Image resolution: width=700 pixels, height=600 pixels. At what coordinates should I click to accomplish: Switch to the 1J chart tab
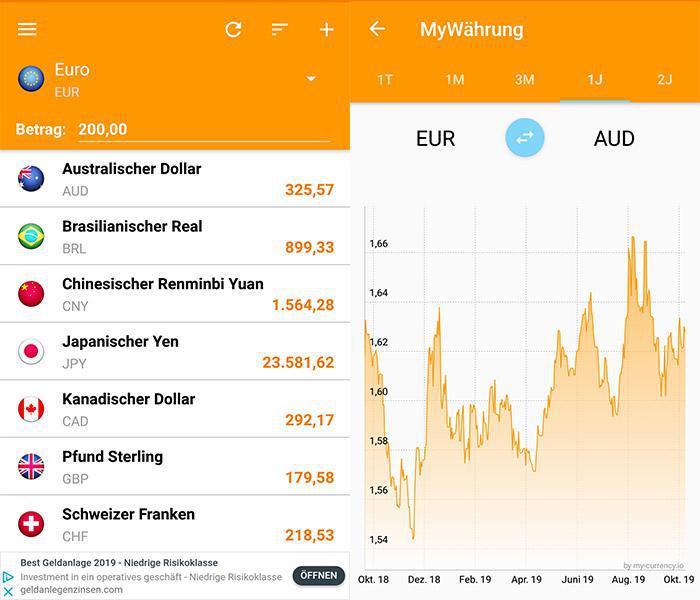point(595,80)
